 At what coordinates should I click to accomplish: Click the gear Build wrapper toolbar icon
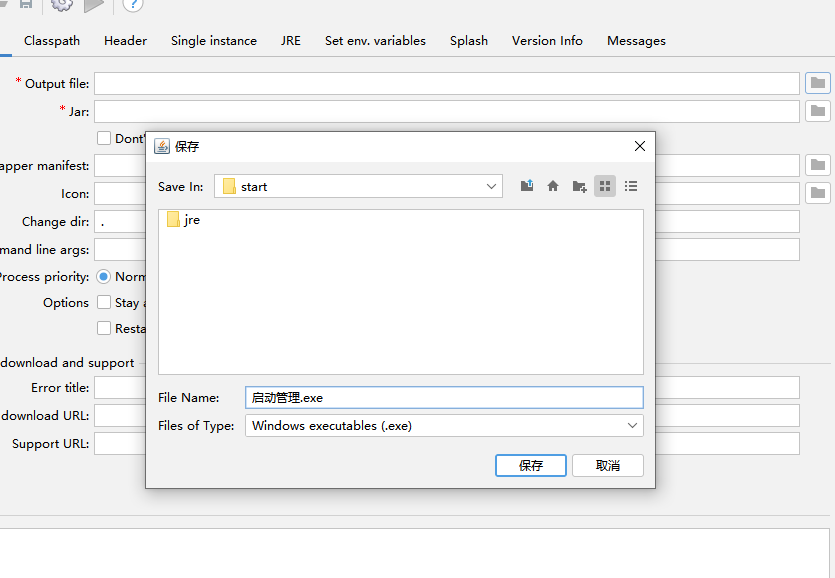[x=62, y=4]
